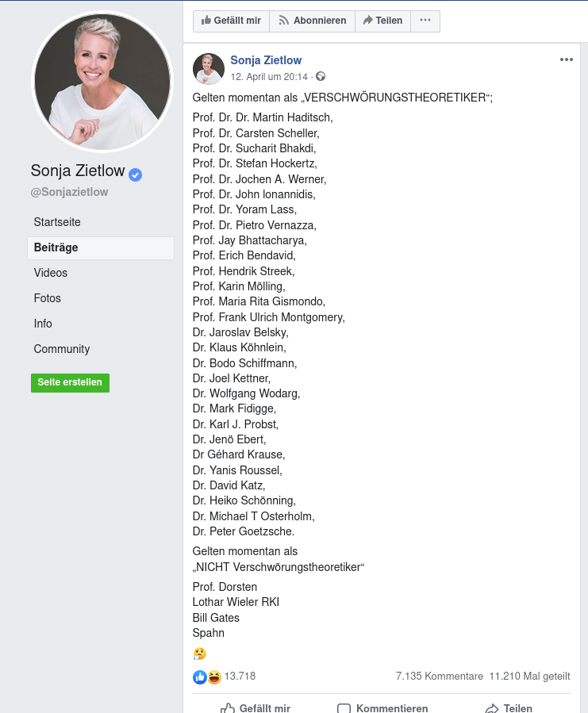Subscribe using the Abonnieren button
The height and width of the screenshot is (713, 588).
(312, 21)
